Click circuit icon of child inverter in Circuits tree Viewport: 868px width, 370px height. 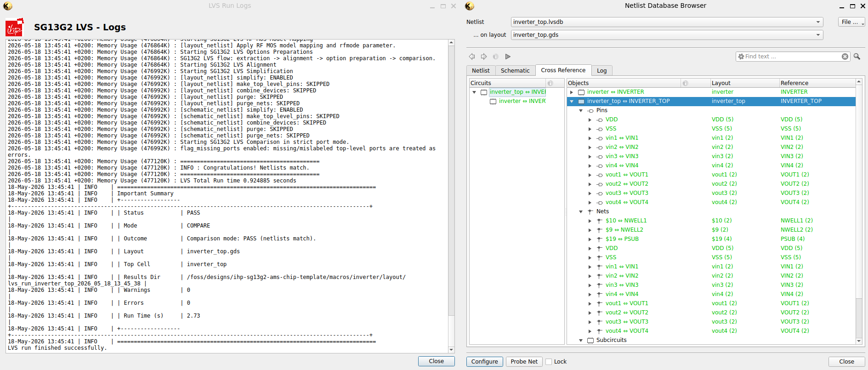click(x=493, y=101)
